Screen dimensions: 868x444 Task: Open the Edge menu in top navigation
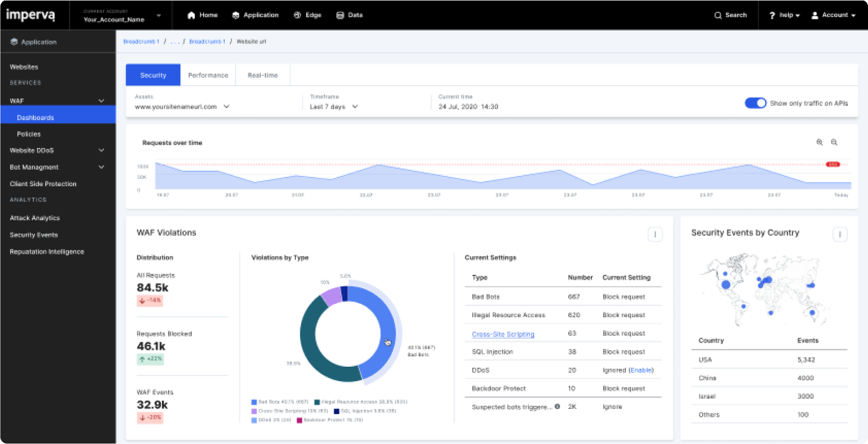[307, 15]
